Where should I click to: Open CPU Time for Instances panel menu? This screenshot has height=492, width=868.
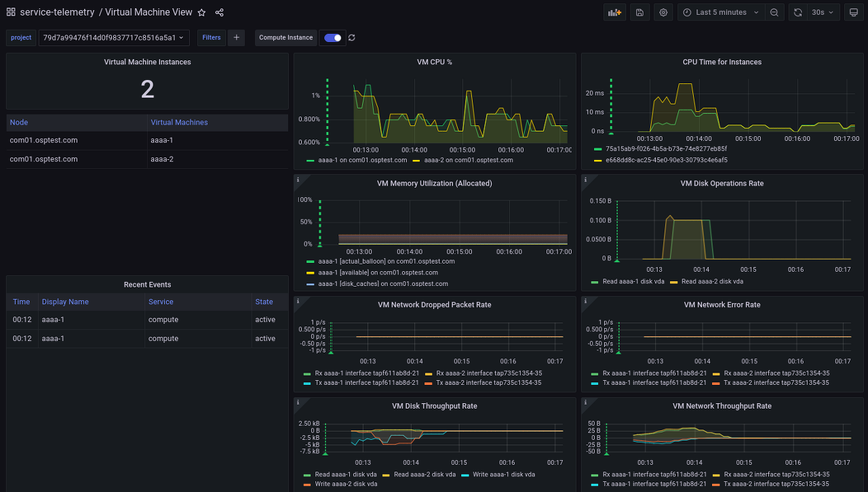(x=722, y=62)
